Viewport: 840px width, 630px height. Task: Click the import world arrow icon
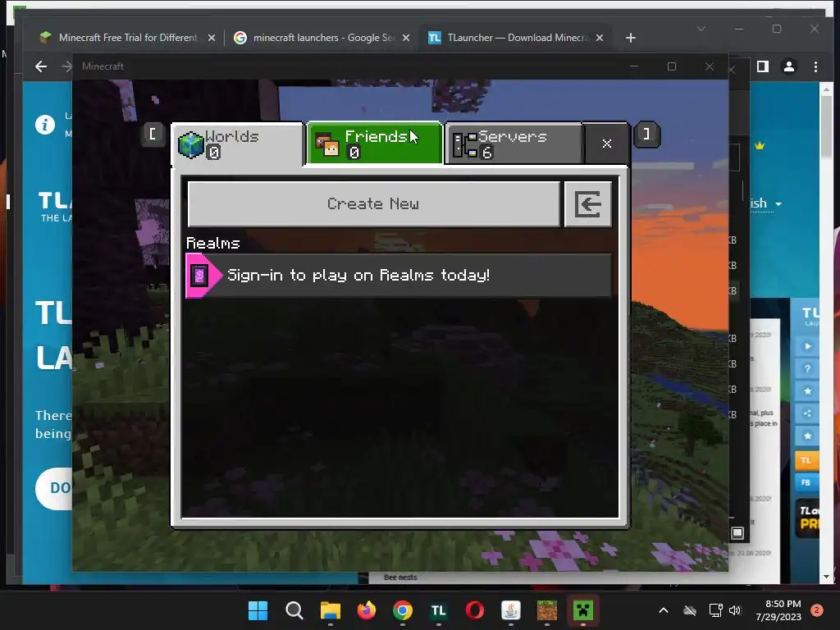pos(587,204)
